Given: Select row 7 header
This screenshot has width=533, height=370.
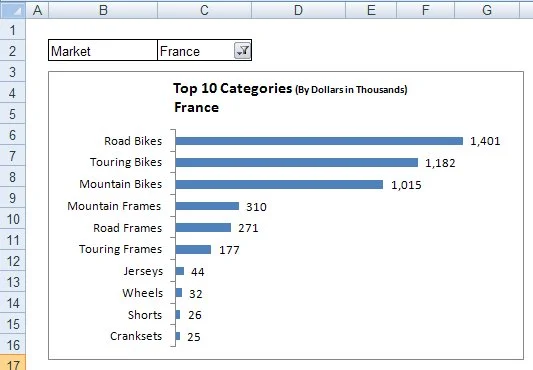Looking at the screenshot, I should tap(13, 156).
